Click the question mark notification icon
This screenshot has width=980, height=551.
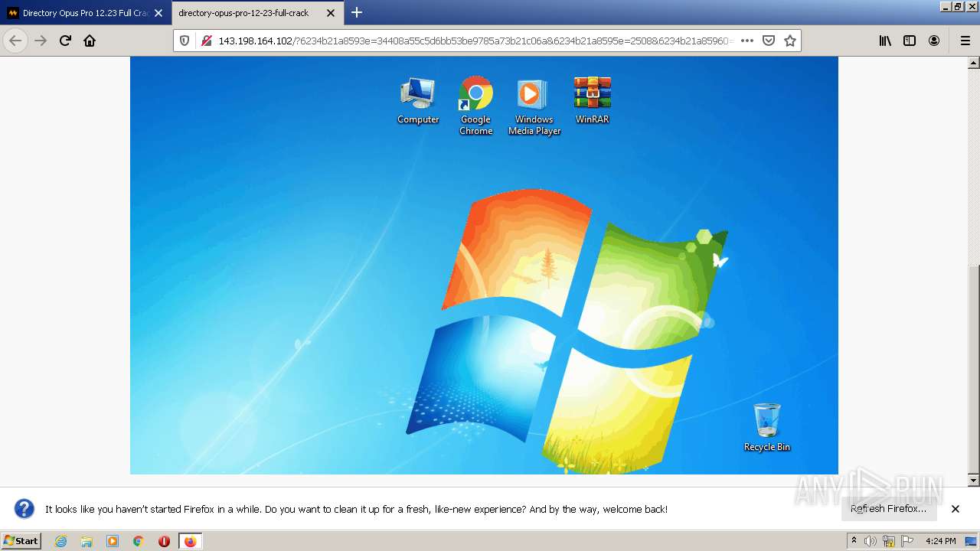coord(24,509)
